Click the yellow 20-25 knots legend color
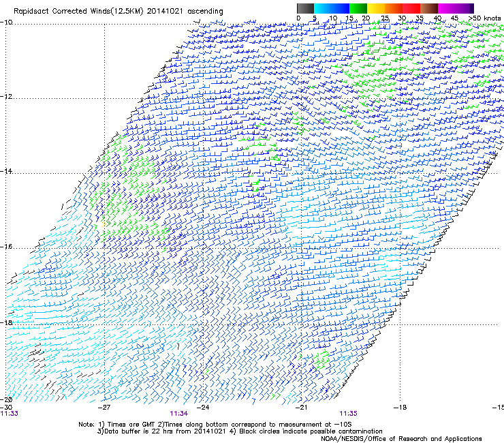 coord(376,8)
